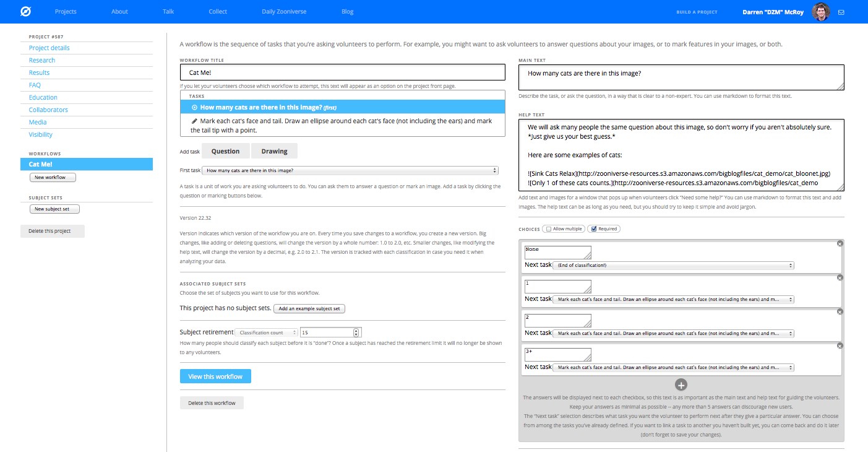Toggle the 'Allow multiple' checkbox
The image size is (868, 452).
click(x=549, y=229)
